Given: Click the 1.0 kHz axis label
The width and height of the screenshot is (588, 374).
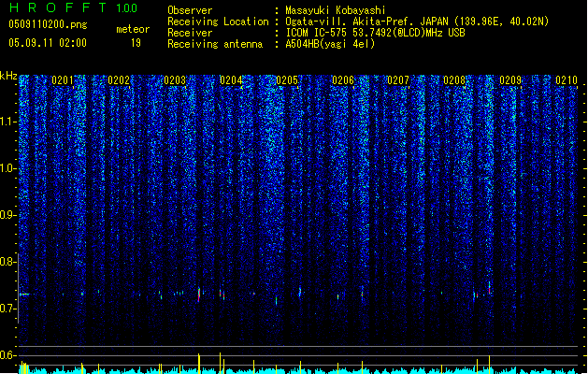Looking at the screenshot, I should tap(7, 168).
